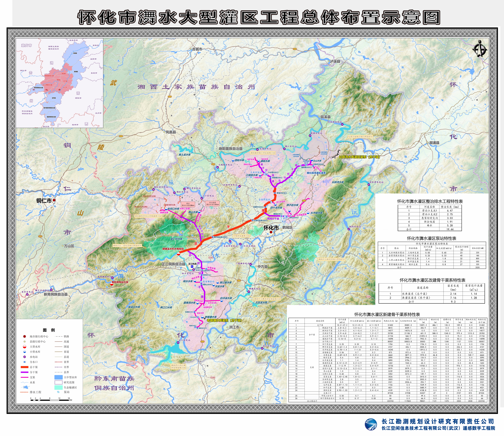Click the 支渠 magenta swatch in the legend

pyautogui.click(x=25, y=377)
